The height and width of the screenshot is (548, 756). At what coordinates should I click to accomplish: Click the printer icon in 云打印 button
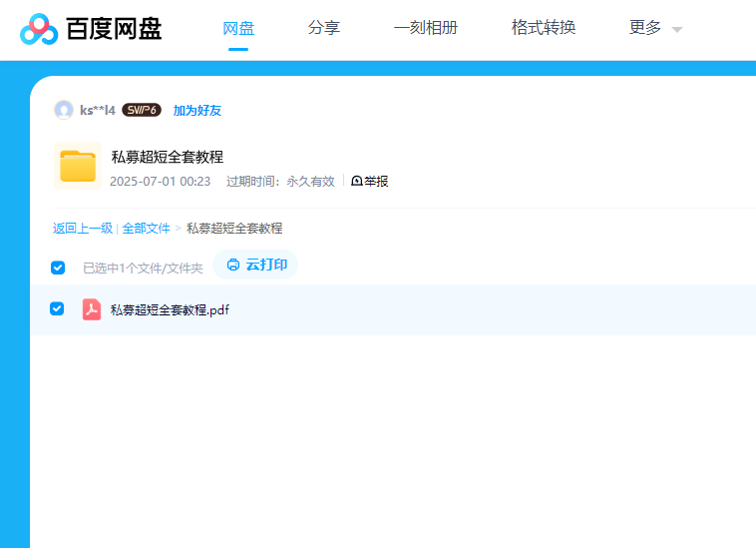pos(233,265)
